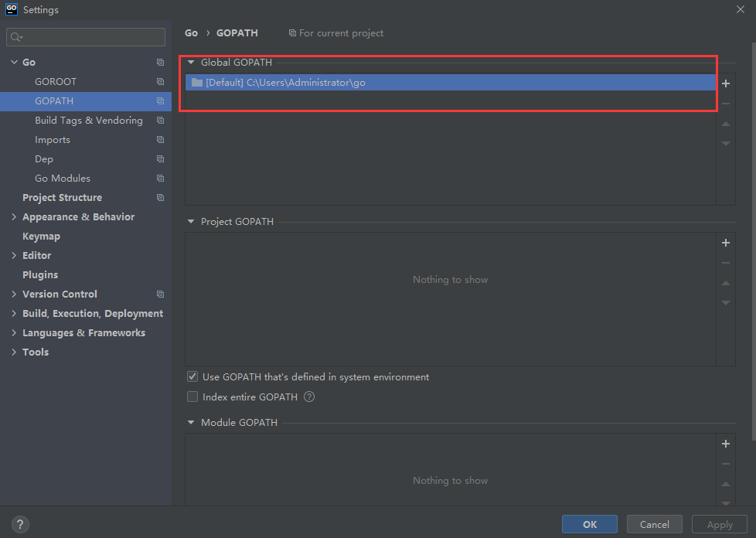Click the project-level icon beside GOROOT

(161, 81)
